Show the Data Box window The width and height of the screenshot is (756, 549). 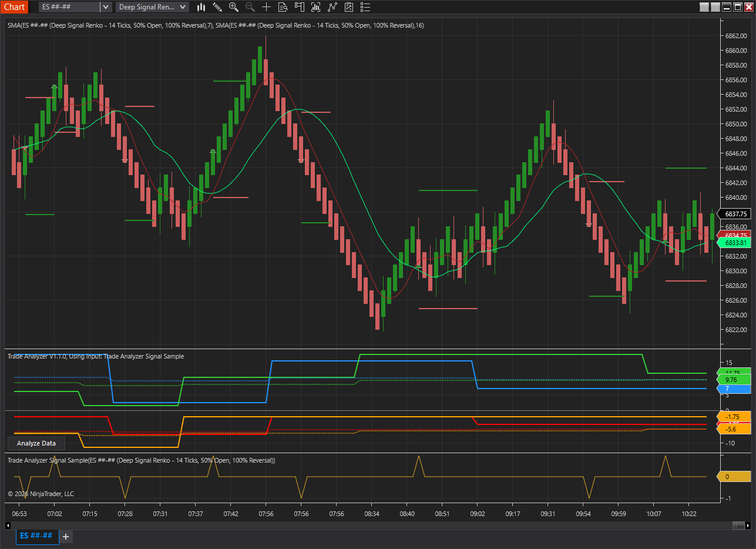coord(283,7)
